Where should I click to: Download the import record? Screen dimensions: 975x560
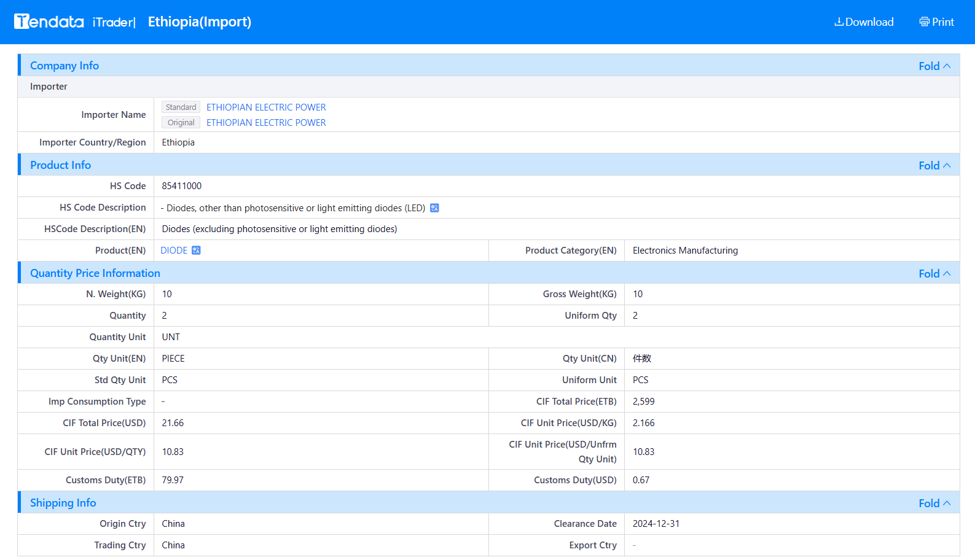863,22
